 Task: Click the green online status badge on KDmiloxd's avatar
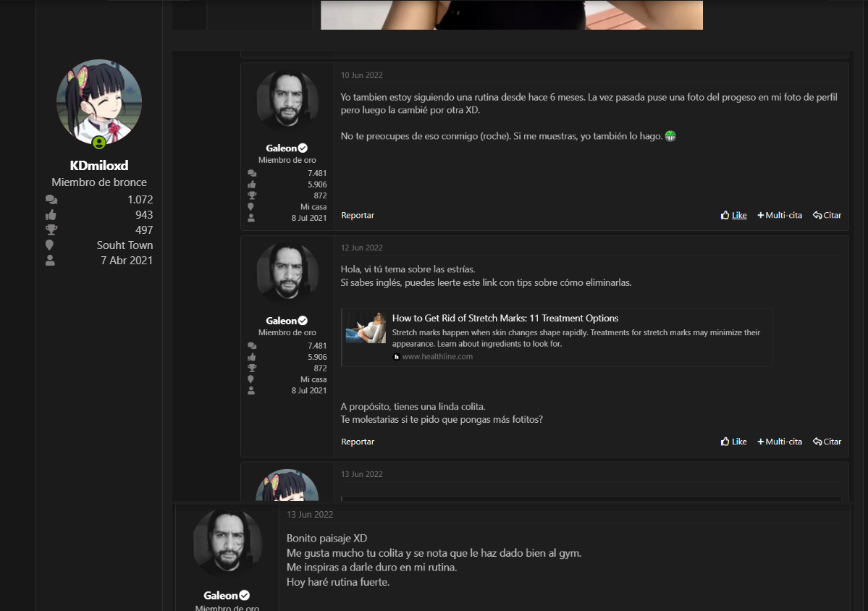pos(99,143)
